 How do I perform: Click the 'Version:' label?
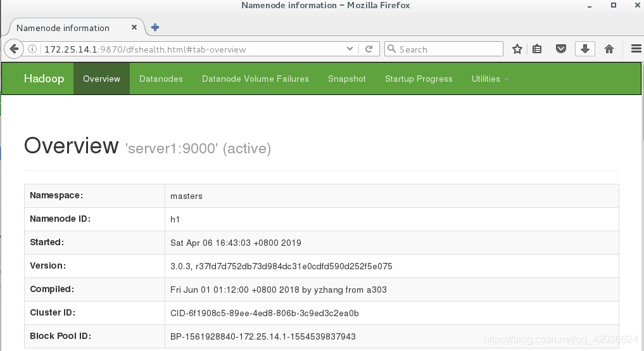tap(47, 265)
